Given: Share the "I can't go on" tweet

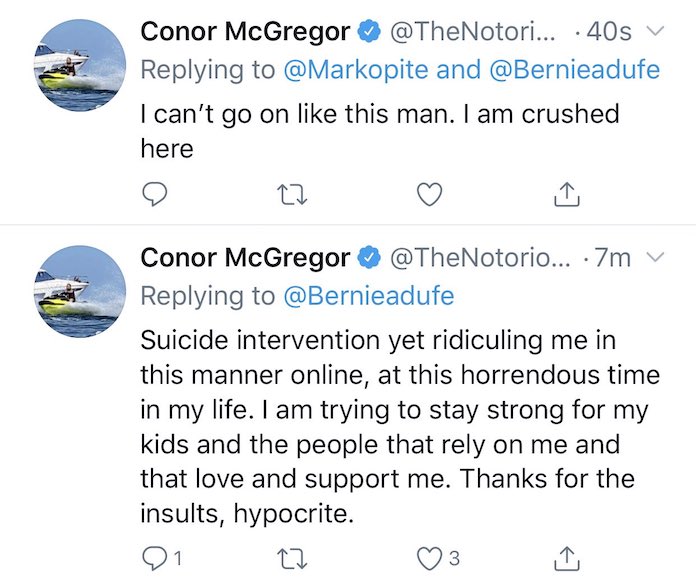Looking at the screenshot, I should (567, 194).
